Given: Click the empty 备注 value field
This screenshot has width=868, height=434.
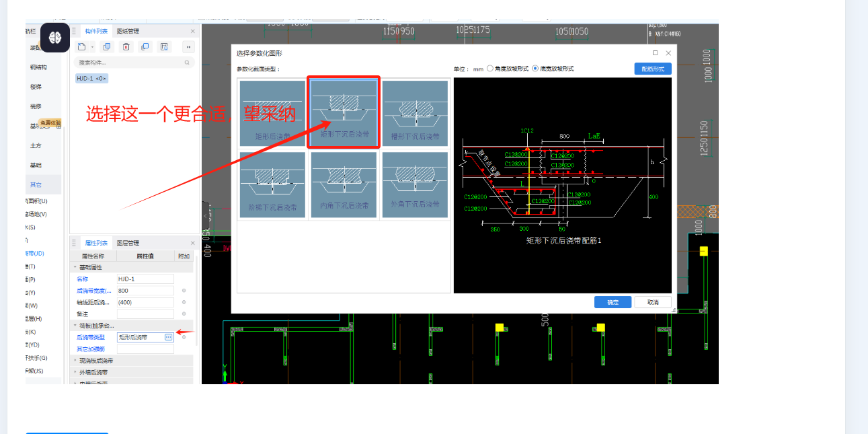Looking at the screenshot, I should coord(145,314).
